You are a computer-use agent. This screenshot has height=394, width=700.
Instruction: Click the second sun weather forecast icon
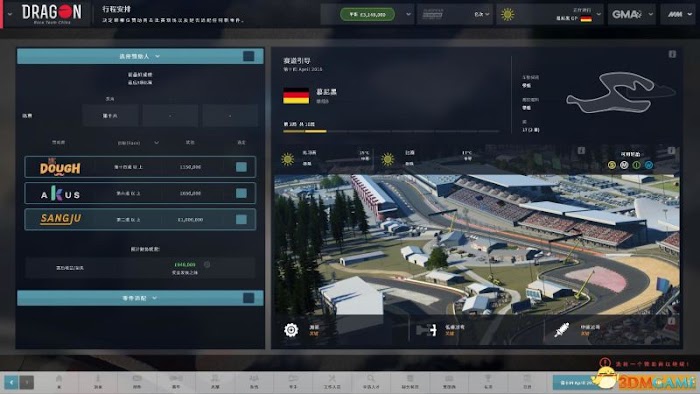pyautogui.click(x=388, y=159)
